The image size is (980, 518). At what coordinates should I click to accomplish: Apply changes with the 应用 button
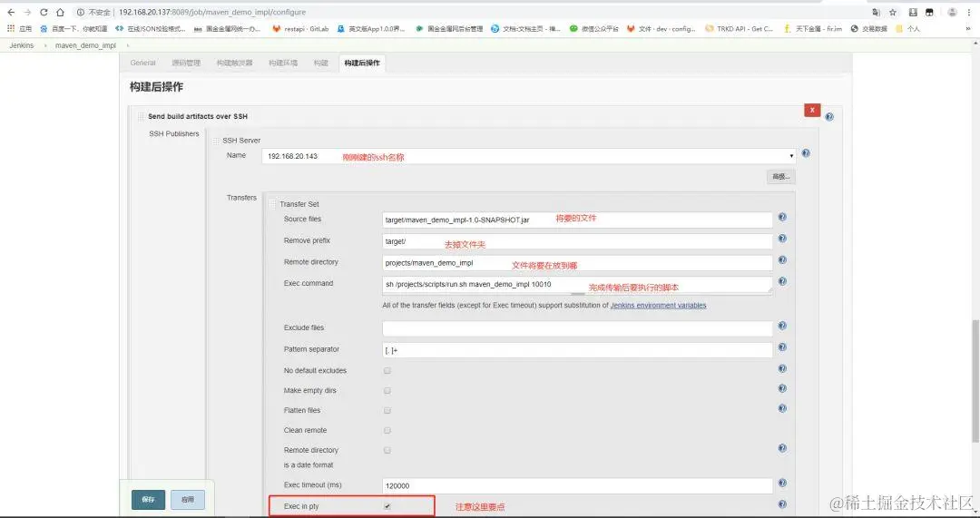(x=188, y=500)
